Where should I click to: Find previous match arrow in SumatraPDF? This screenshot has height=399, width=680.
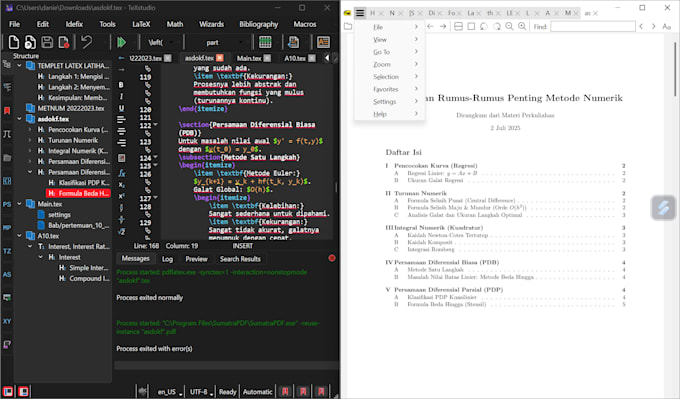[x=641, y=26]
